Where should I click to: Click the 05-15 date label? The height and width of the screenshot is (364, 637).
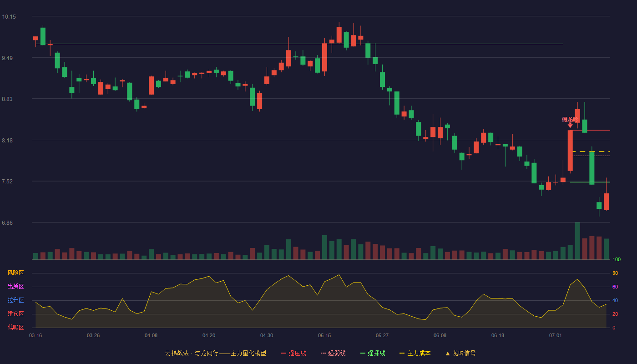[324, 335]
